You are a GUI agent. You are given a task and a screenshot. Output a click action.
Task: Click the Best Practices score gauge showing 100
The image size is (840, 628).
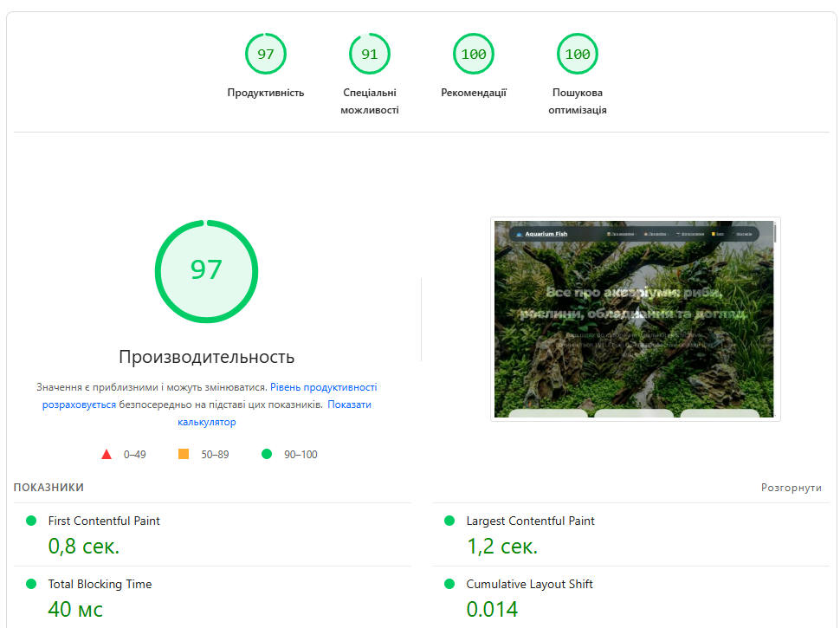[x=473, y=55]
